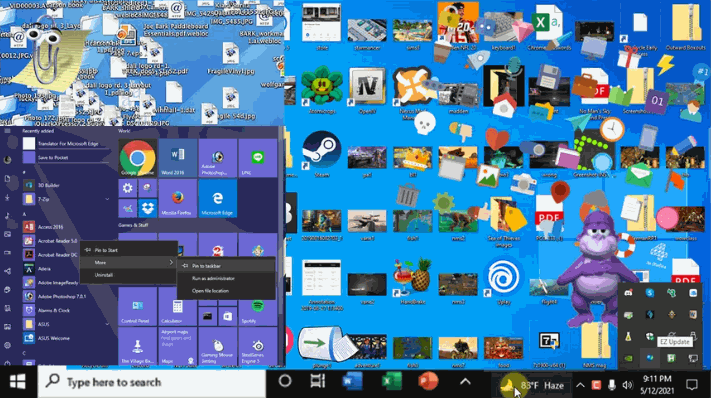Open the Sea of Thieves images folder
The width and height of the screenshot is (711, 398).
[503, 222]
